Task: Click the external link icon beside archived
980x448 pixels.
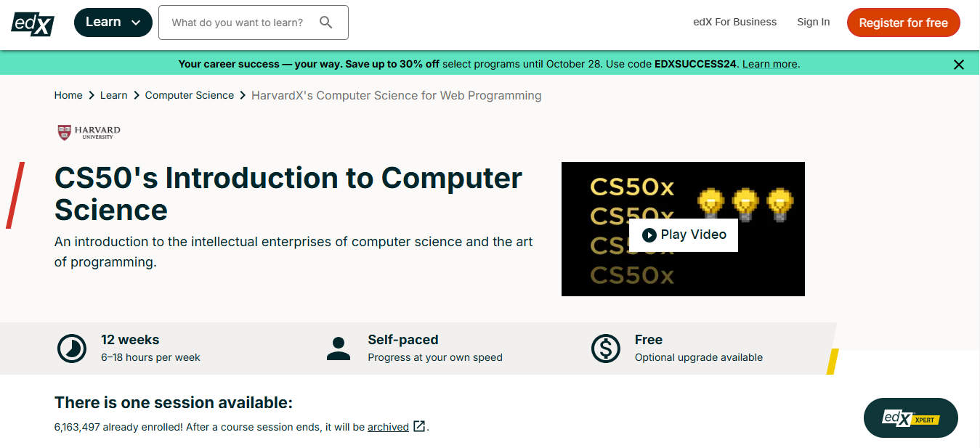Action: (x=419, y=427)
